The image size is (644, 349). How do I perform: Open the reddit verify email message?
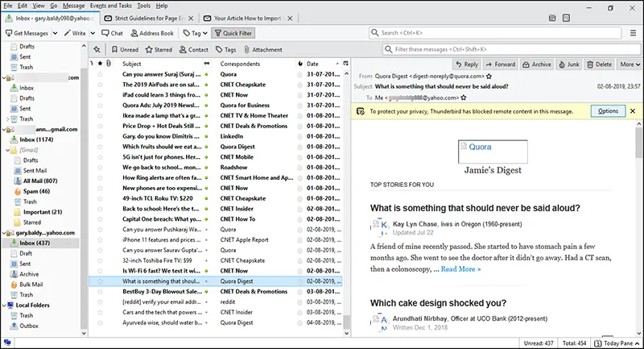point(215,301)
